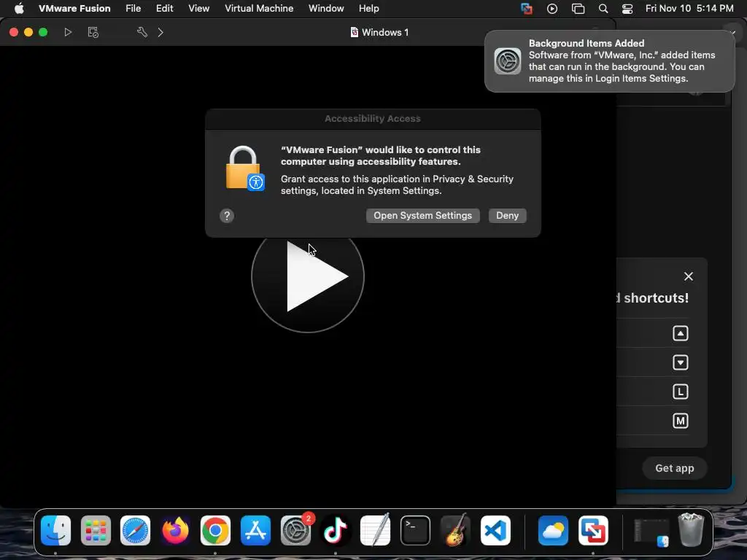
Task: Launch Firefox from the Dock
Action: point(175,531)
